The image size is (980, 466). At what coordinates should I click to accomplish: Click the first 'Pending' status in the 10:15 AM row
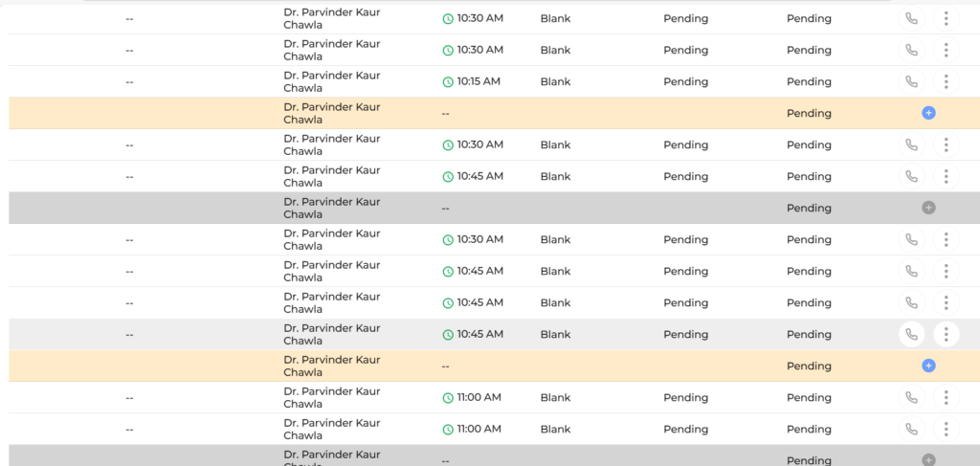pyautogui.click(x=685, y=82)
